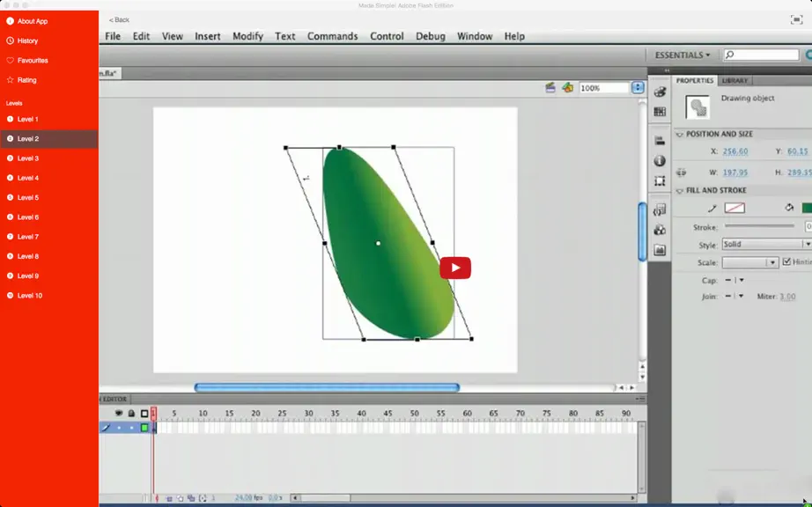This screenshot has height=507, width=812.
Task: Click the Stroke thickness slider
Action: (759, 226)
